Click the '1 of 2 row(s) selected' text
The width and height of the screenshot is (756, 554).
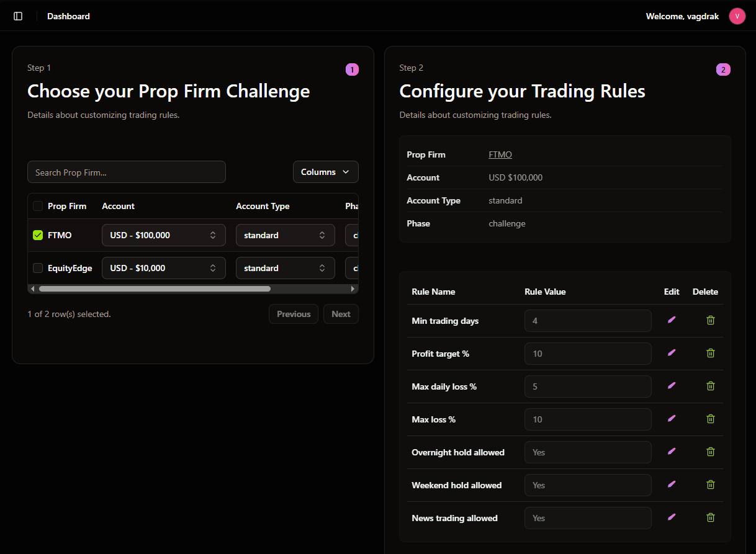pyautogui.click(x=69, y=314)
